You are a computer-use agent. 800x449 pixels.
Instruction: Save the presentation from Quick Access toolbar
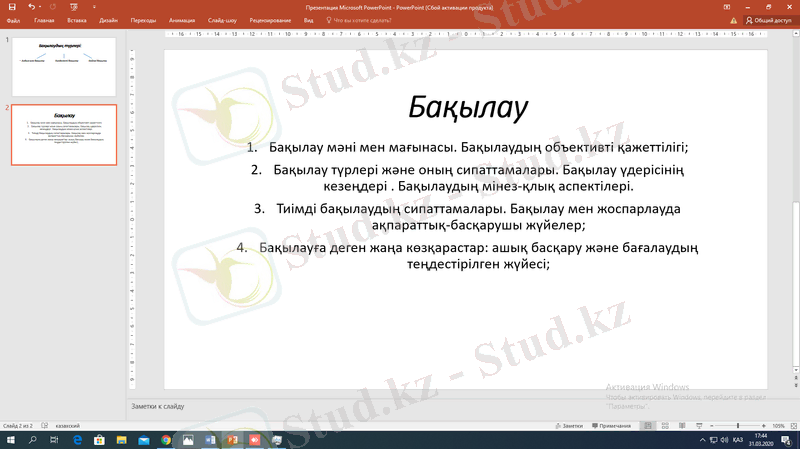(11, 6)
